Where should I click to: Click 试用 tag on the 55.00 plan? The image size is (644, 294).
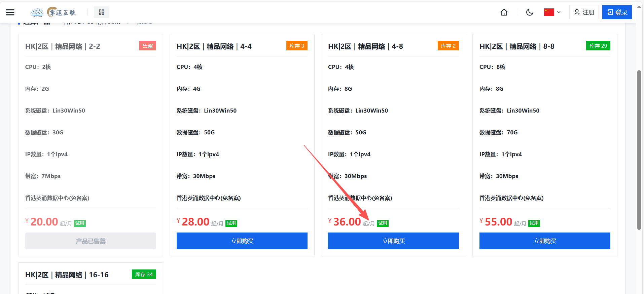(x=534, y=223)
